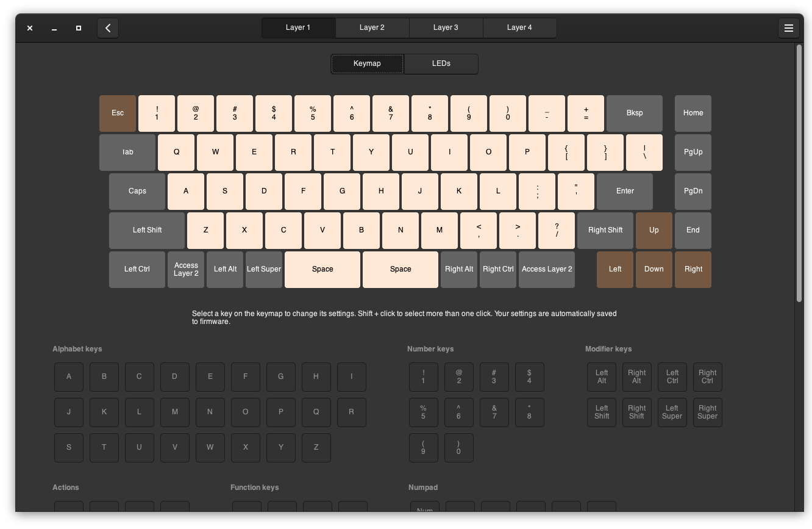
Task: Select the Enter key on the keymap
Action: pyautogui.click(x=624, y=192)
